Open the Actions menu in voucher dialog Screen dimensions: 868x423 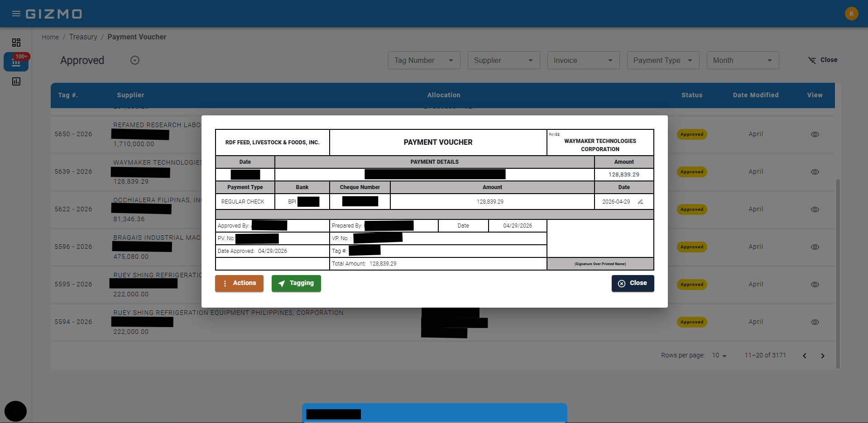tap(239, 283)
